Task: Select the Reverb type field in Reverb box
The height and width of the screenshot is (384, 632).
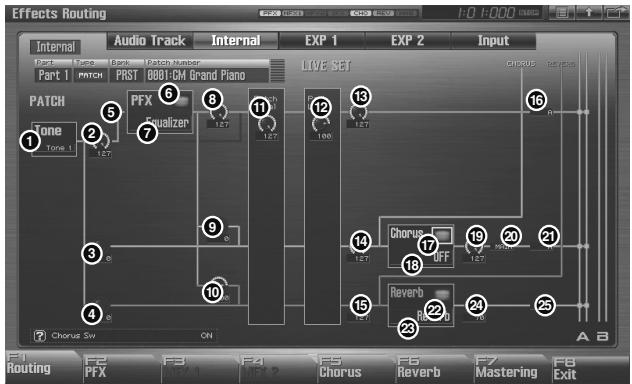Action: [433, 316]
